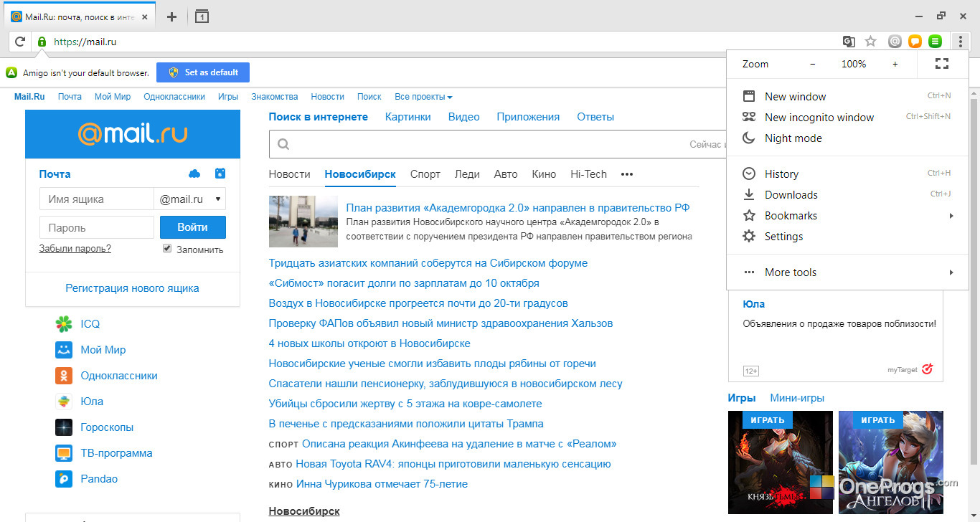The image size is (980, 522).
Task: Click the Пароль password field
Action: coord(97,227)
